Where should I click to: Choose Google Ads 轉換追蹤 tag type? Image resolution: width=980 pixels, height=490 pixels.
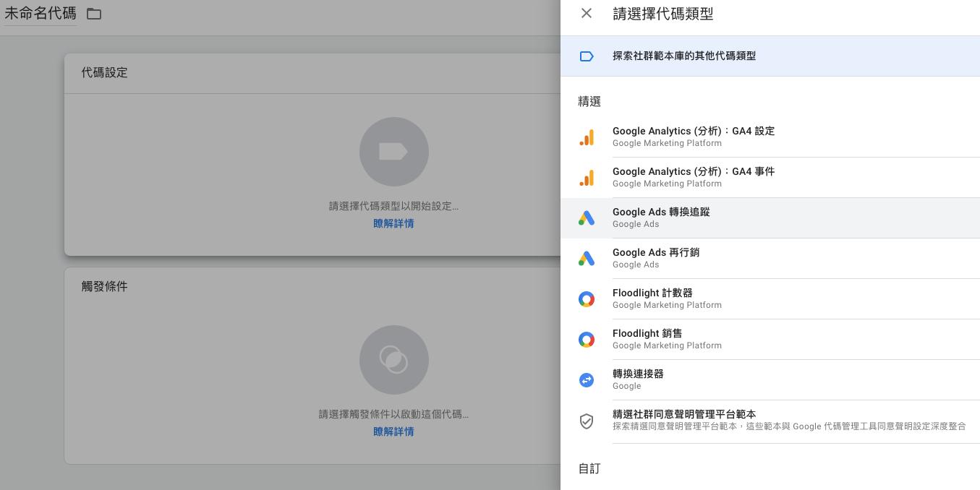(x=770, y=218)
